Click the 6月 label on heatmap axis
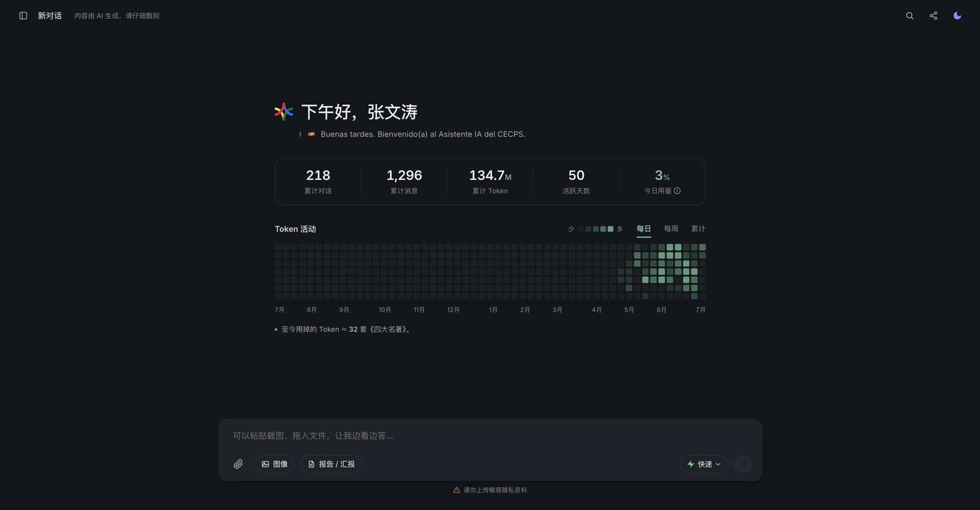The width and height of the screenshot is (980, 510). (661, 310)
